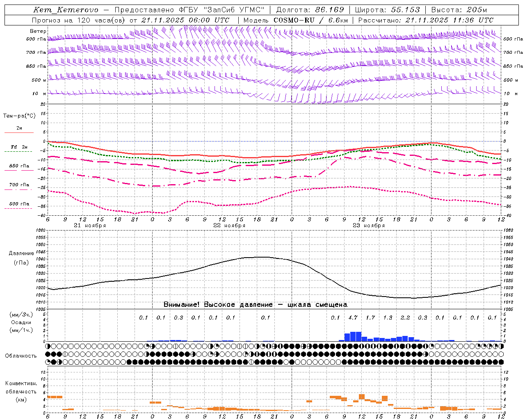Image resolution: width=525 pixels, height=420 pixels.
Task: Select the model name COSMO-RU / 6.6км
Action: click(311, 20)
